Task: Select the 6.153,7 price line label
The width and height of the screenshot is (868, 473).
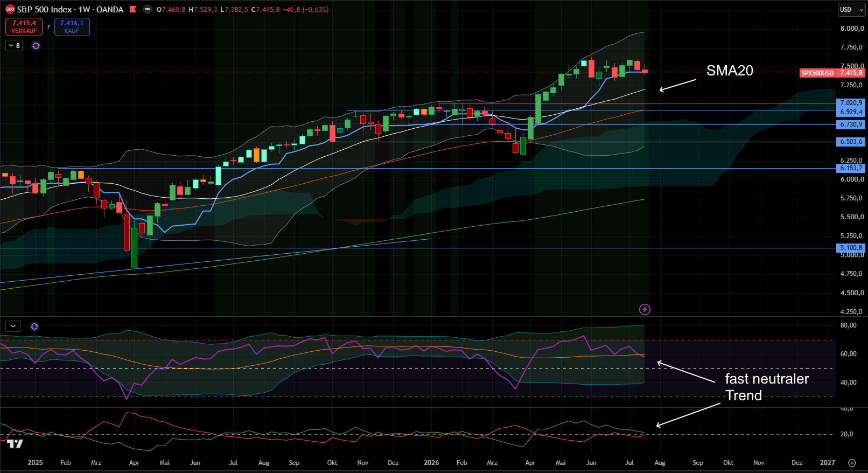Action: [x=851, y=168]
